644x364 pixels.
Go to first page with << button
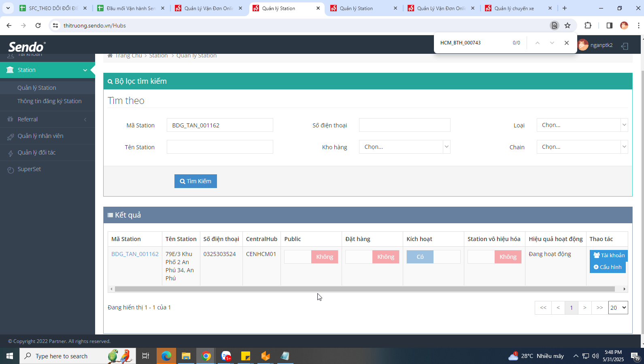[x=543, y=308]
